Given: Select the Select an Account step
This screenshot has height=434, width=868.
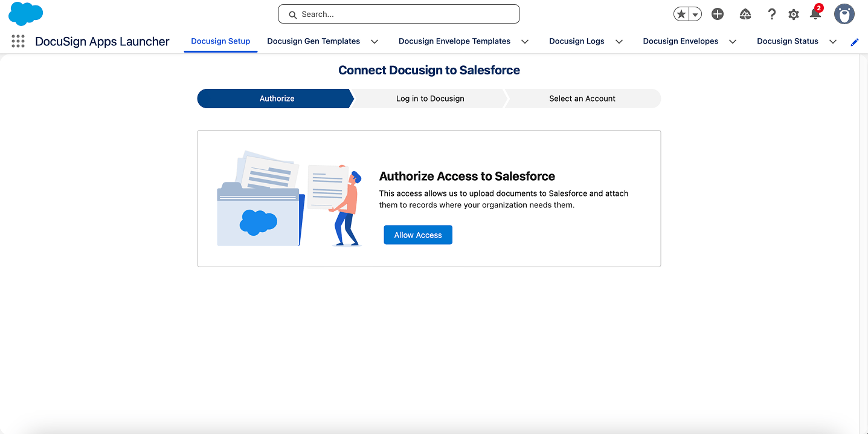Looking at the screenshot, I should click(582, 99).
